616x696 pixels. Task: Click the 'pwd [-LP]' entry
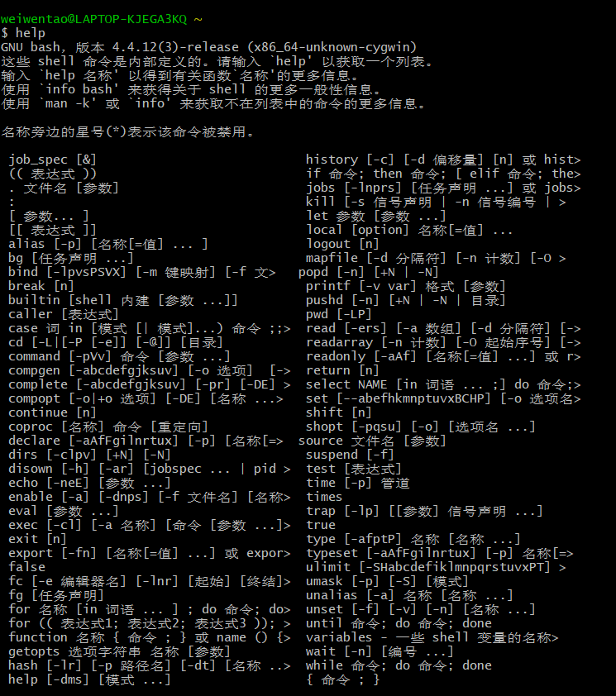338,314
